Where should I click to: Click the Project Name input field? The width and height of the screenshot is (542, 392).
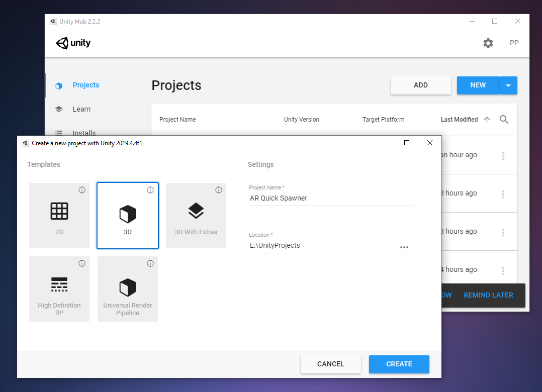[x=331, y=198]
